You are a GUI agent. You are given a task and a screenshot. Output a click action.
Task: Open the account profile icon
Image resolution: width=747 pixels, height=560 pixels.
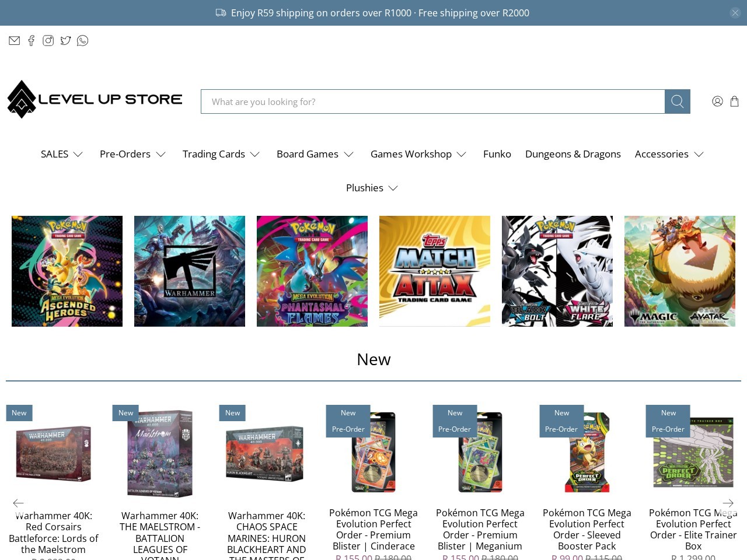(x=717, y=101)
